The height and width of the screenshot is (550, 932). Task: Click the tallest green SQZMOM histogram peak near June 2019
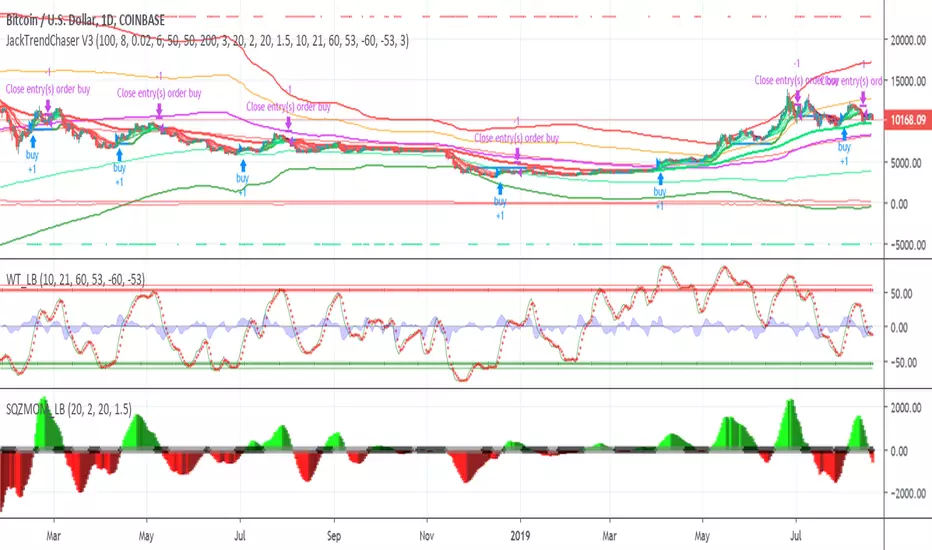790,423
